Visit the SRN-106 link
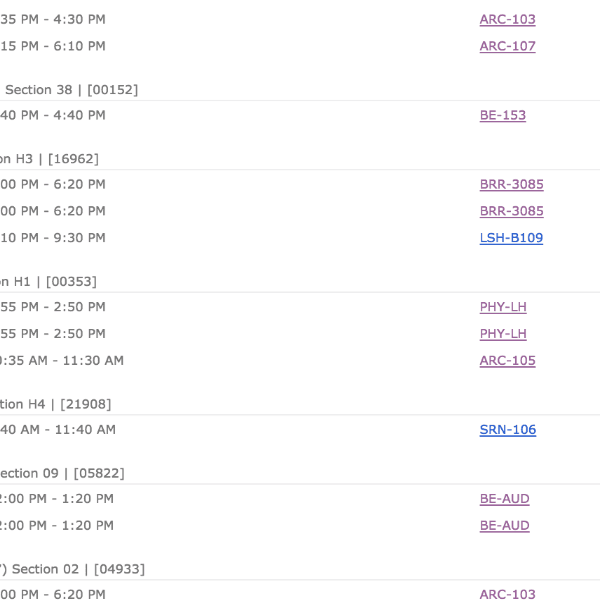The image size is (600, 600). coord(507,430)
